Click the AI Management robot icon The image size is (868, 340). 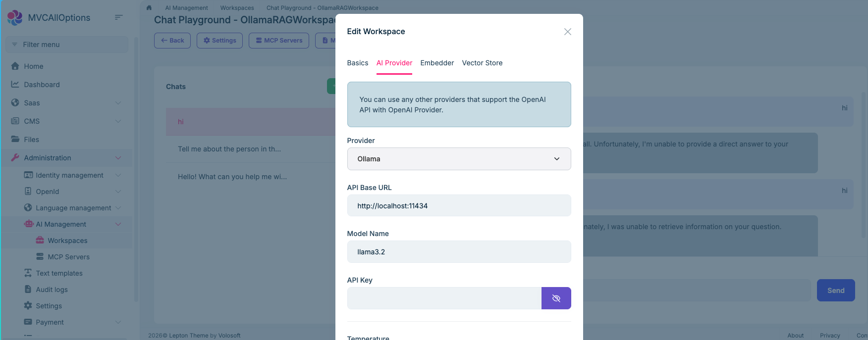29,224
